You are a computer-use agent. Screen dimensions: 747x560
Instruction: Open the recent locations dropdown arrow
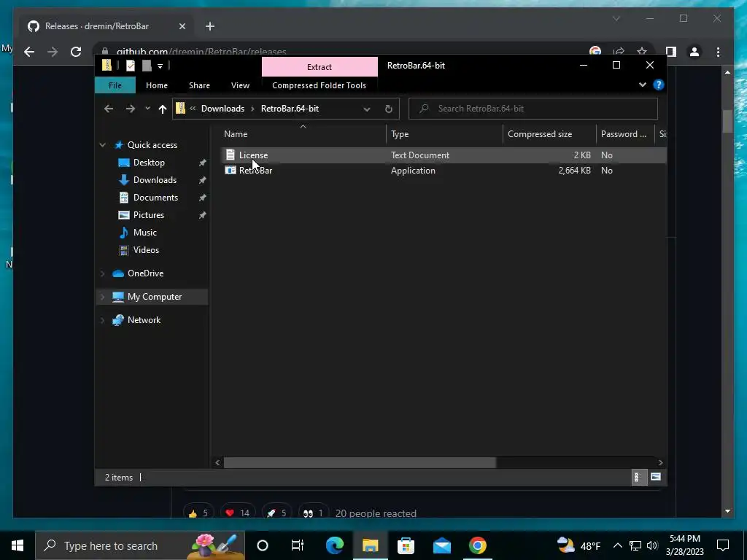(x=147, y=109)
